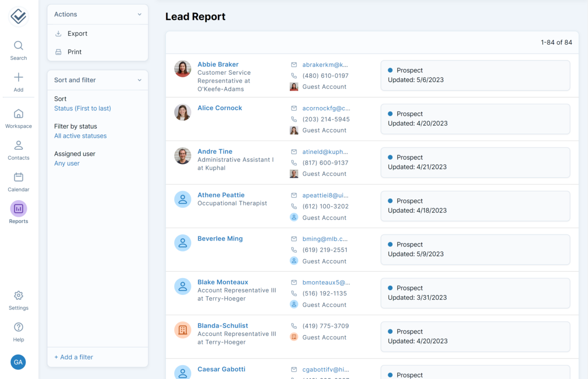
Task: Open Alice Cornock's profile
Action: coord(219,108)
